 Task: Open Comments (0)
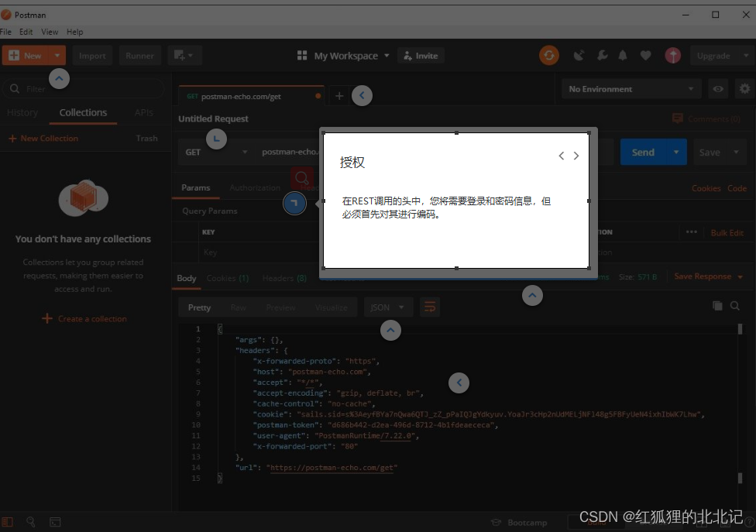tap(706, 118)
